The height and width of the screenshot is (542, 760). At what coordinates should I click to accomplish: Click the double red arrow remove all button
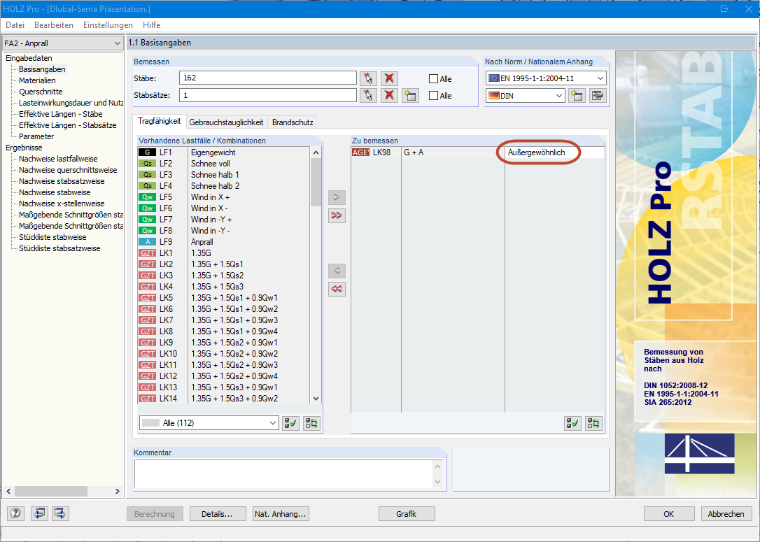click(336, 289)
